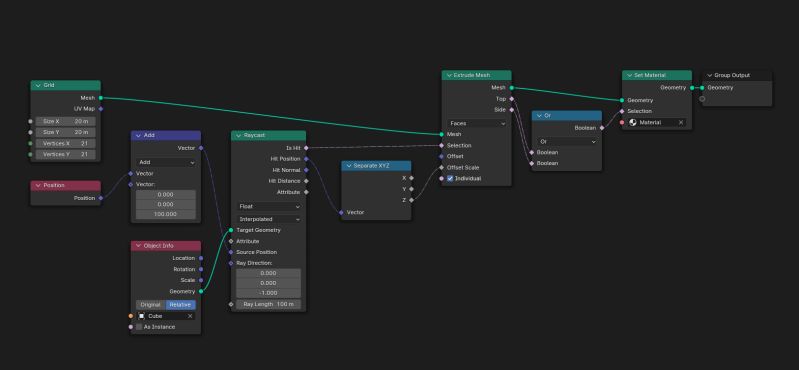Viewport: 799px width, 370px height.
Task: Clear the Cube object with the X icon
Action: pos(190,316)
